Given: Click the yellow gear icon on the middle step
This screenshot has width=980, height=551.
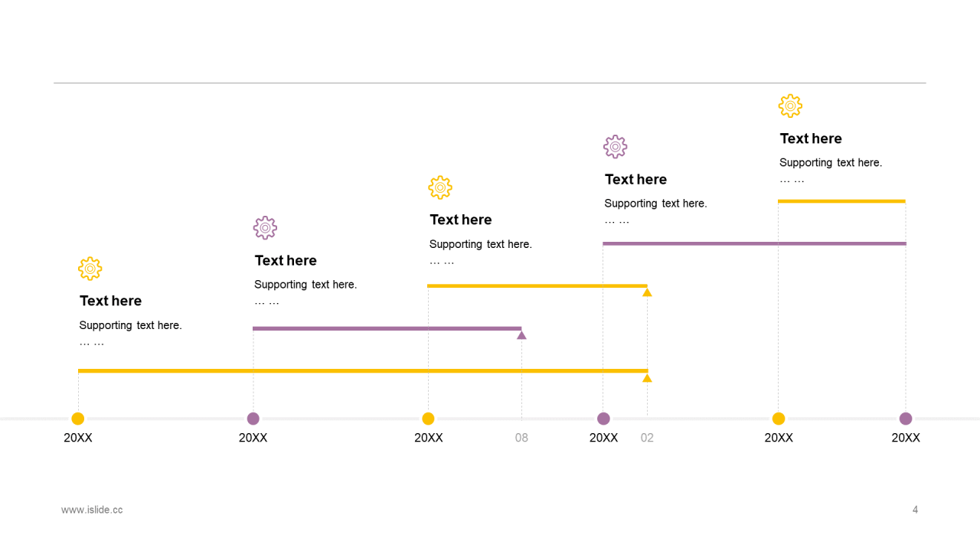Looking at the screenshot, I should 440,187.
